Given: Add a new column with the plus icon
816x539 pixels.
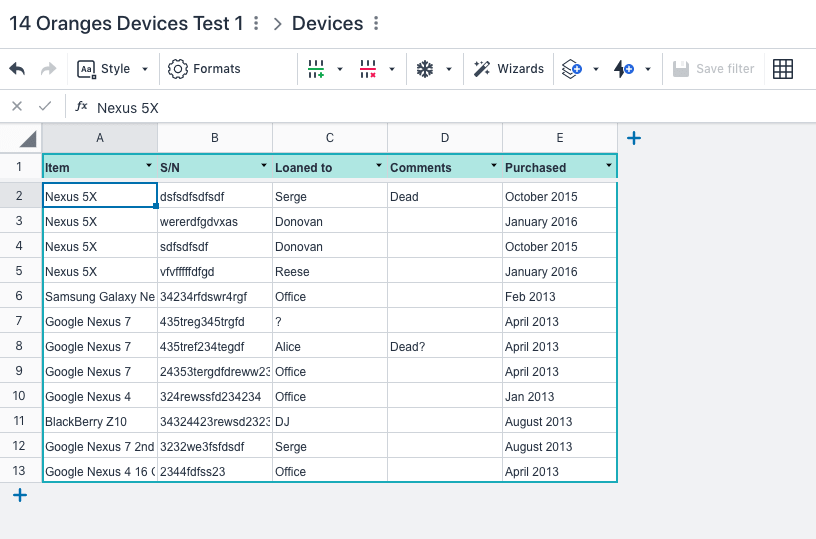Looking at the screenshot, I should pos(634,138).
